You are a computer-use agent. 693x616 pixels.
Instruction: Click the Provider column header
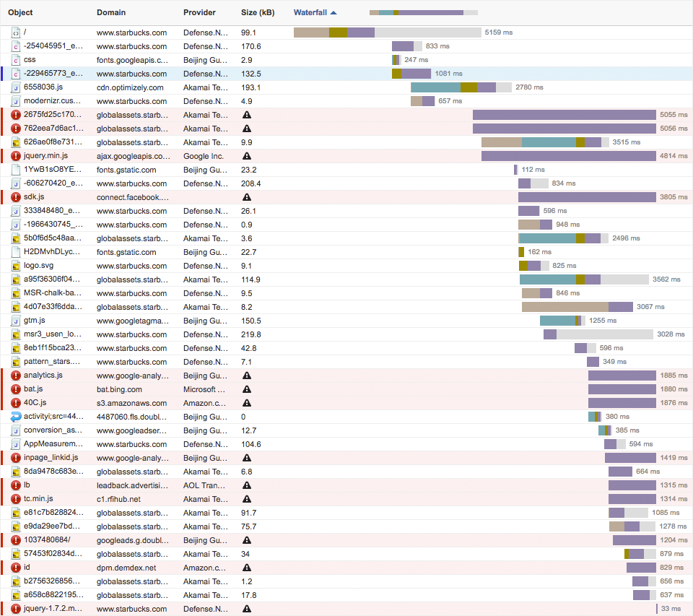[199, 12]
